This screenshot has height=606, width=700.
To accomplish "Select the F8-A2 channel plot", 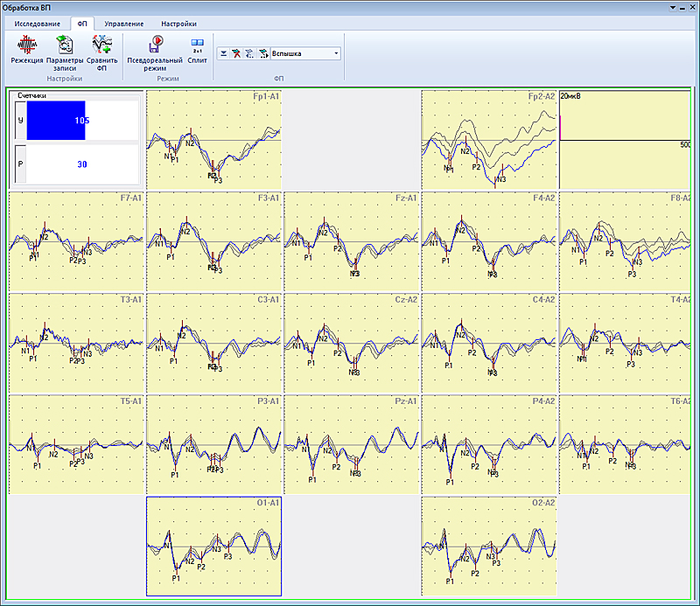I will (x=625, y=242).
